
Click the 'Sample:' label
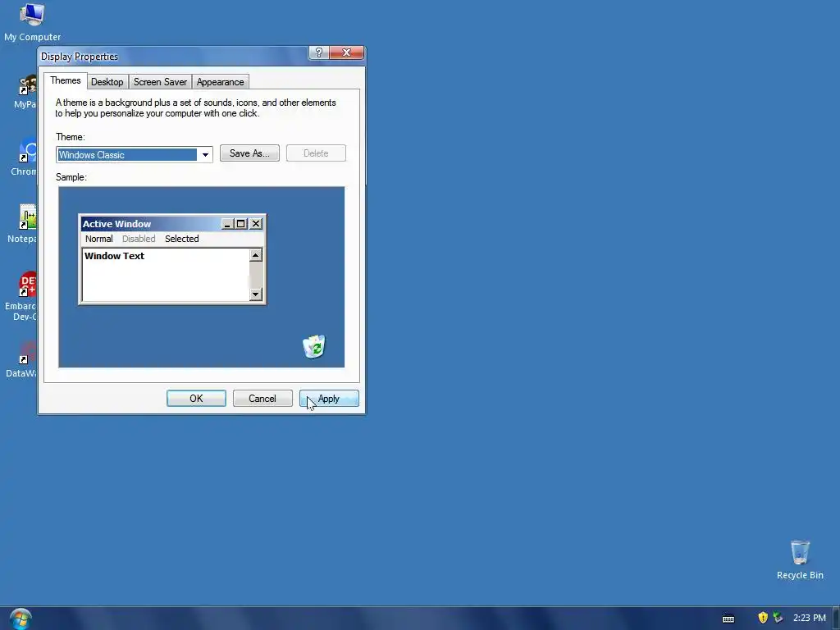pyautogui.click(x=71, y=177)
